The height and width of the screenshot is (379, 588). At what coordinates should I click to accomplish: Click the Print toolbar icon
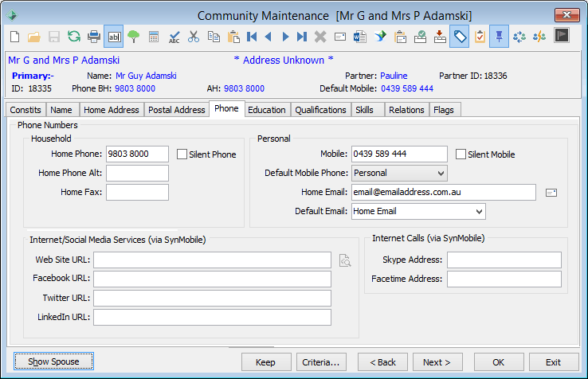(94, 37)
